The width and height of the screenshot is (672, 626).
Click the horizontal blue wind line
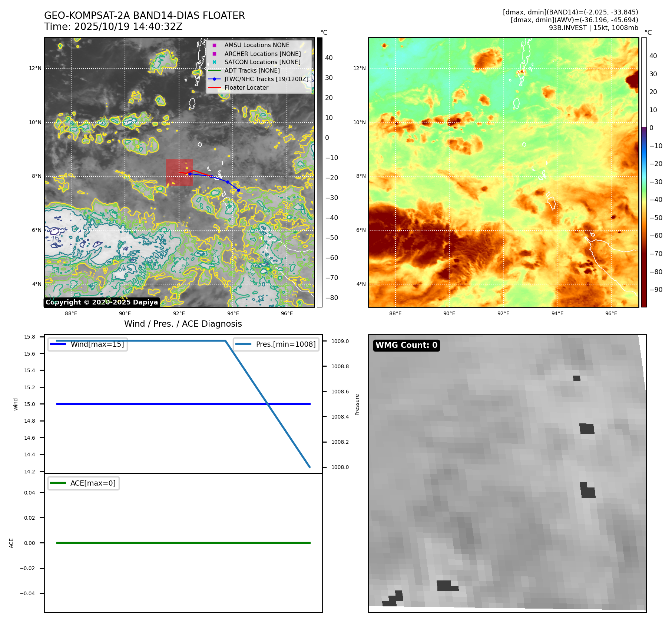click(x=183, y=404)
